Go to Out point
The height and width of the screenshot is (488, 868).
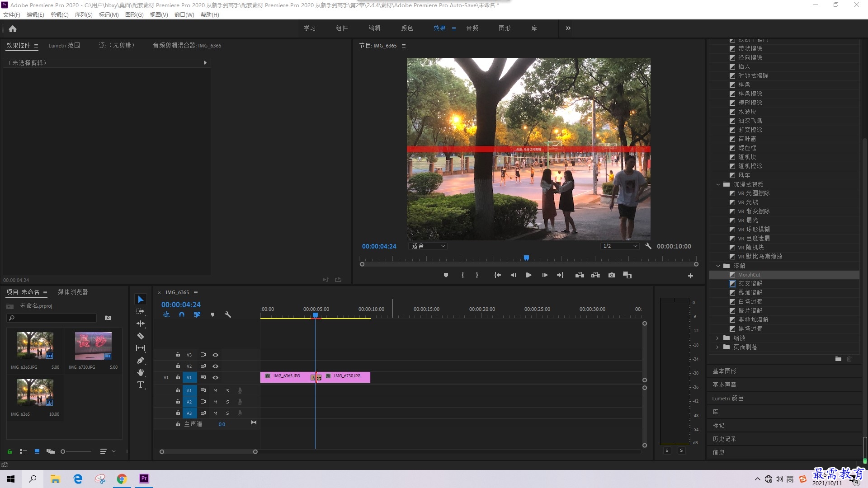pyautogui.click(x=560, y=275)
